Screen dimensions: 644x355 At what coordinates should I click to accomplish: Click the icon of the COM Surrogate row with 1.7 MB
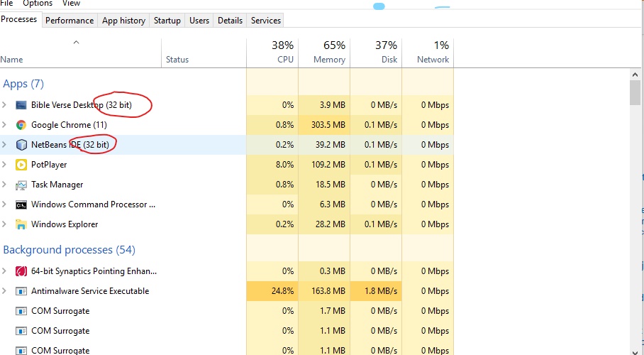pos(21,311)
